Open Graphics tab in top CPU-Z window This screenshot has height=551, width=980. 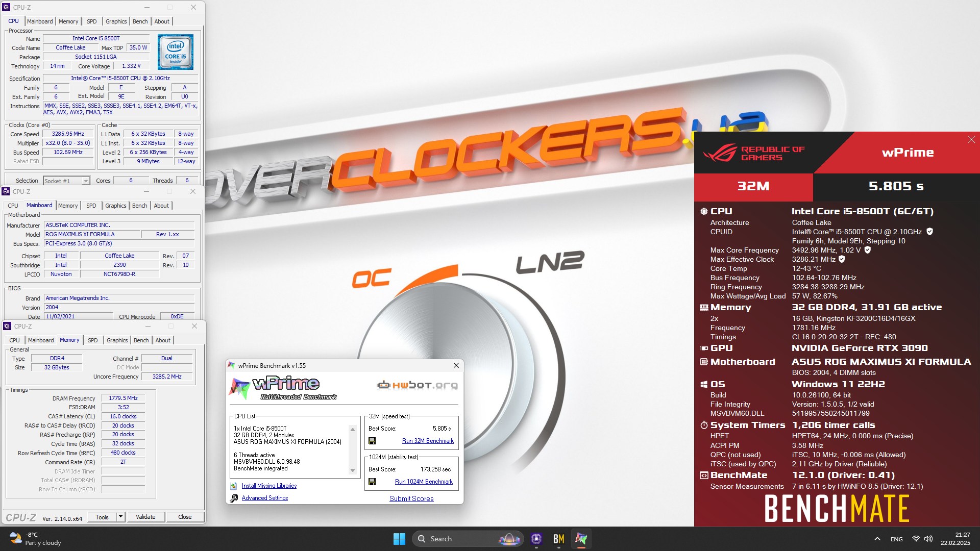point(116,21)
